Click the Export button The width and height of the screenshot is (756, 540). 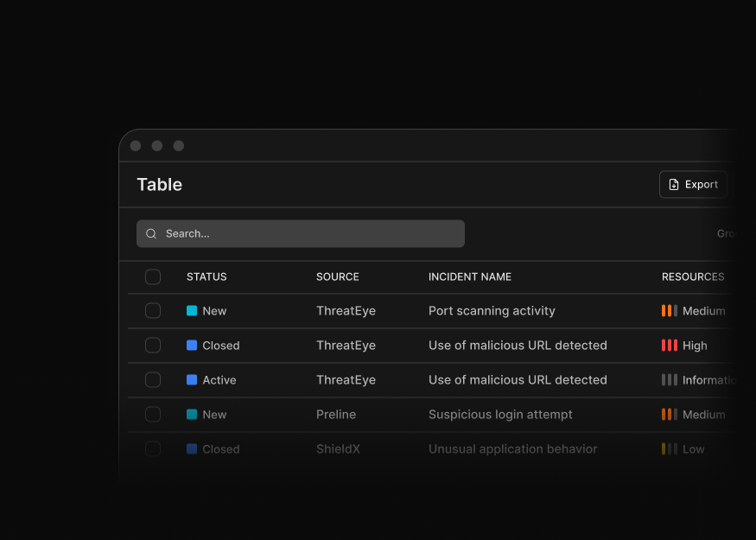(x=693, y=184)
